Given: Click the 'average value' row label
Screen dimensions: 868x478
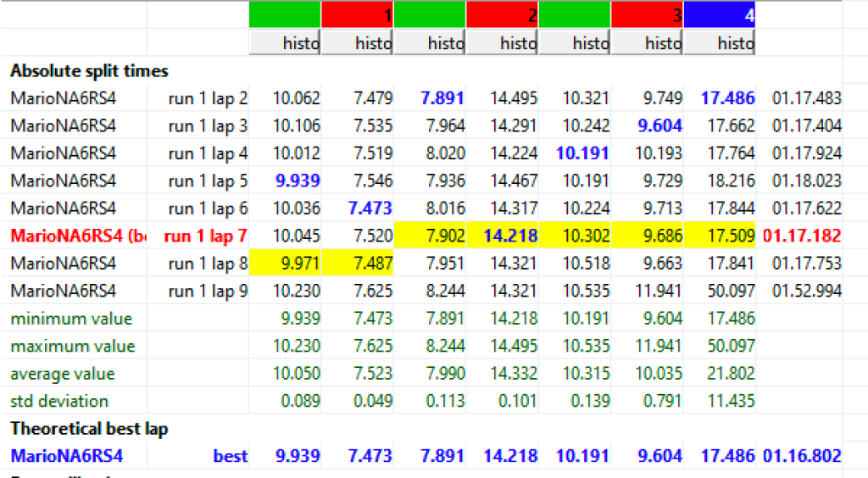Looking at the screenshot, I should [x=62, y=374].
